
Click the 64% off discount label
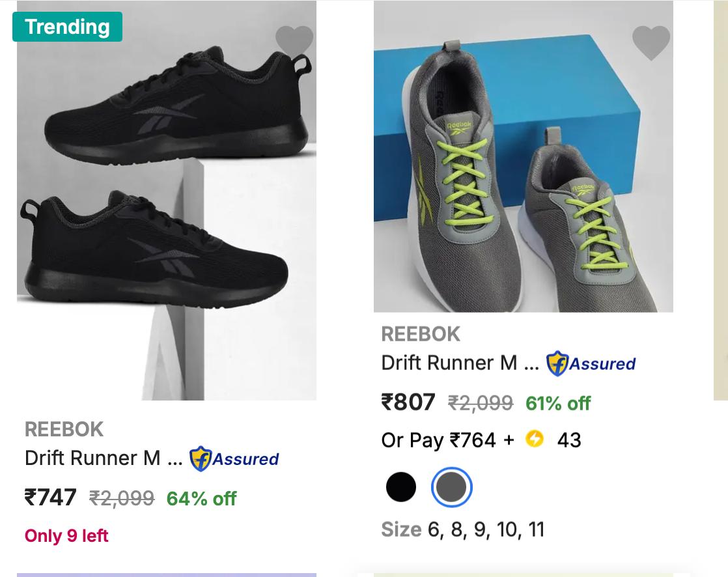(x=201, y=499)
